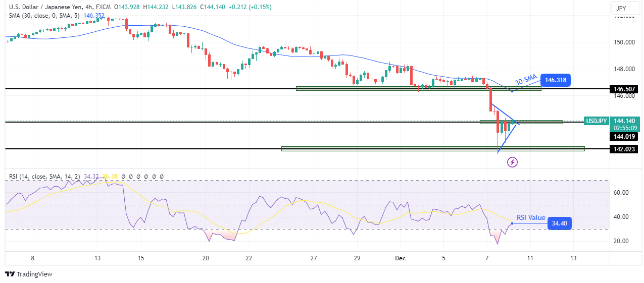Click the 142.023 price level label
Viewport: 644px width, 283px height.
point(624,149)
